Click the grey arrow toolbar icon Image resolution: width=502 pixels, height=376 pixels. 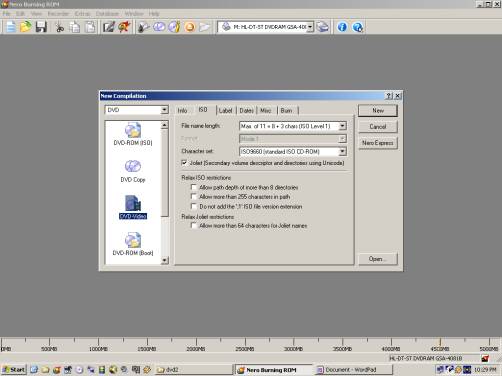[205, 27]
